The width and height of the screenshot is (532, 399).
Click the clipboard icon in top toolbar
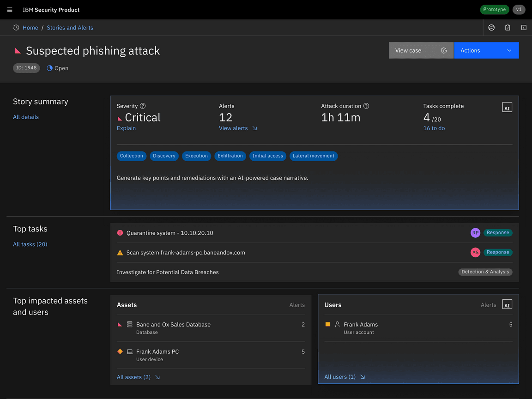[508, 28]
